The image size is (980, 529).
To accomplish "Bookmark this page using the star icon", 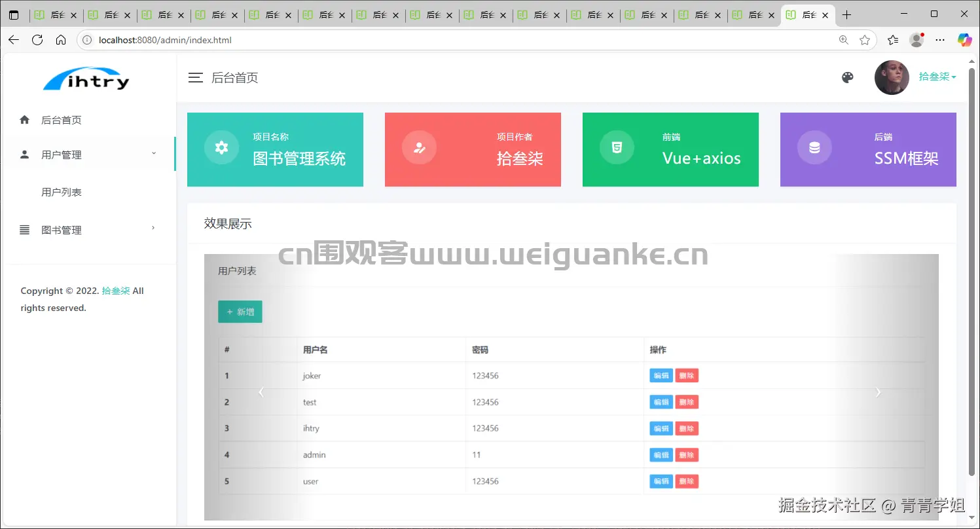I will click(x=863, y=39).
